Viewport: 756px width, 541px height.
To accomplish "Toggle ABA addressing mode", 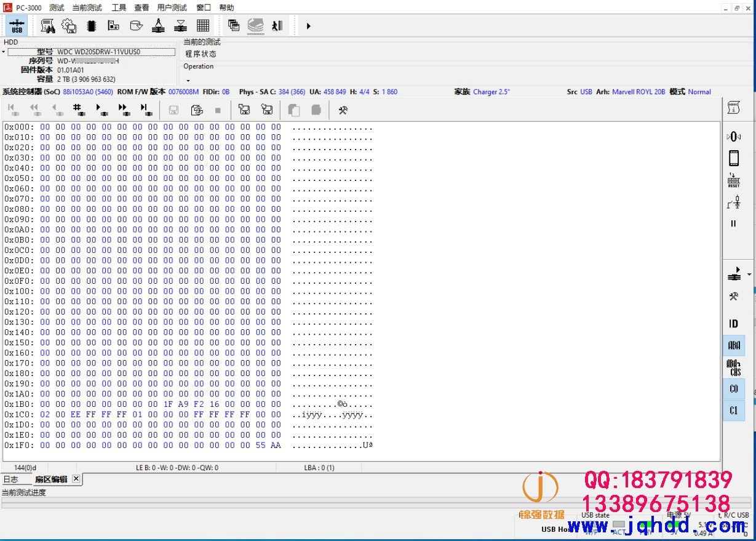I will [x=734, y=345].
